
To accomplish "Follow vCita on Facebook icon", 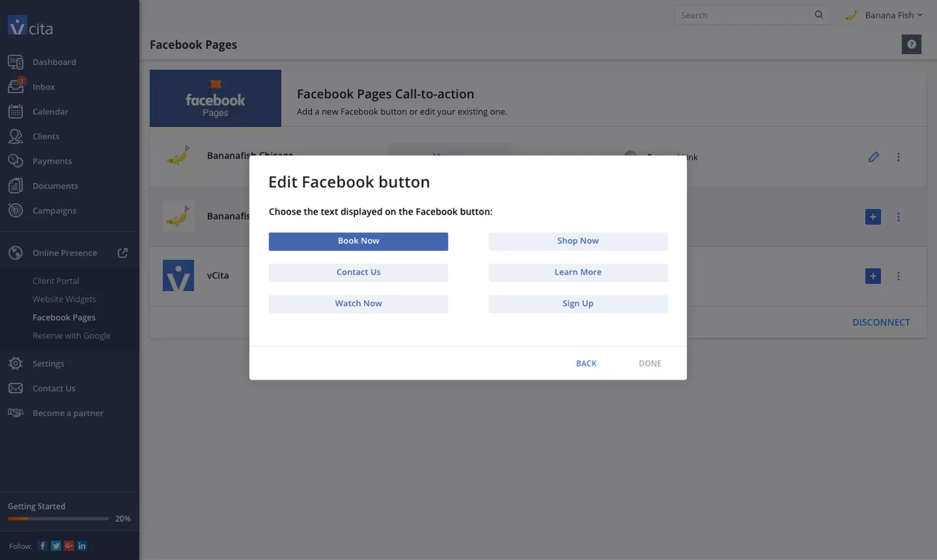I will coord(42,546).
